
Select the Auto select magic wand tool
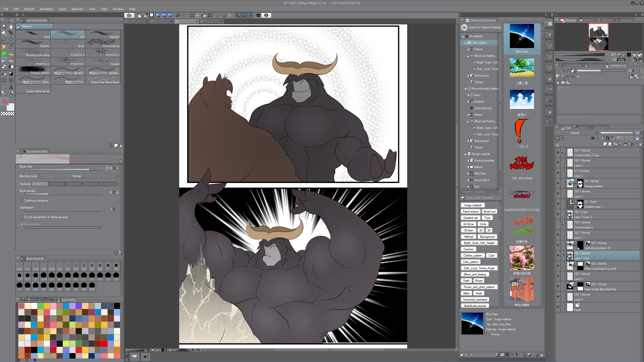tap(11, 39)
